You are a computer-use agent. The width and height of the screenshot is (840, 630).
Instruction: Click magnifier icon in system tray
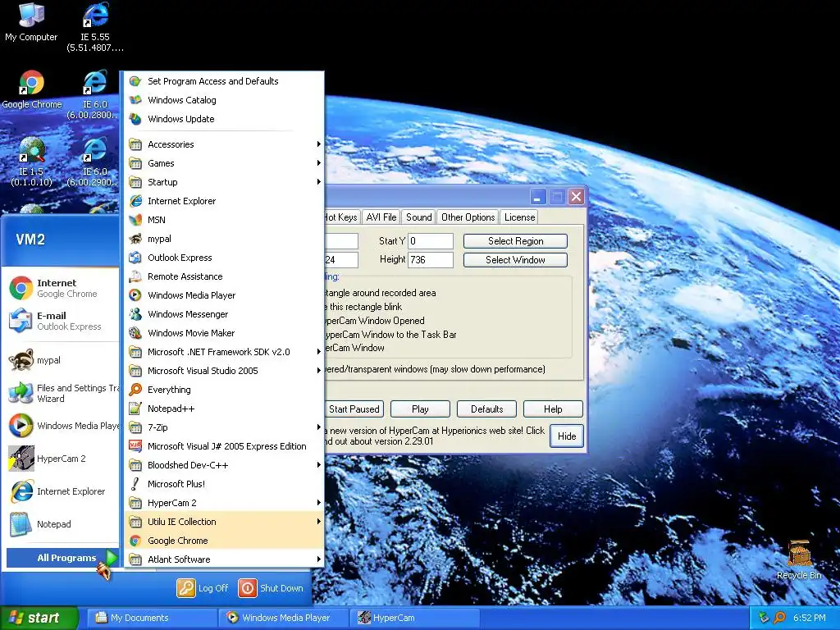coord(779,618)
